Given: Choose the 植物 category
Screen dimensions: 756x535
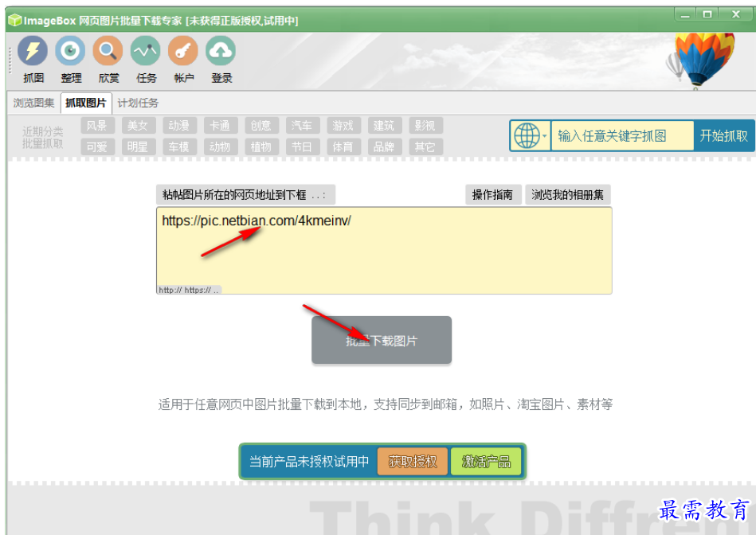Looking at the screenshot, I should [x=261, y=146].
